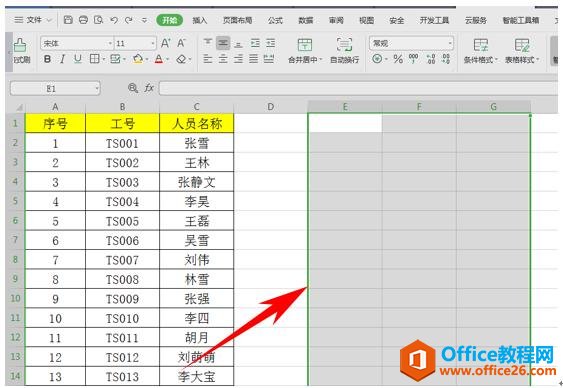Screen dimensions: 563x388
Task: Switch to the 公式 ribbon tab
Action: click(275, 20)
